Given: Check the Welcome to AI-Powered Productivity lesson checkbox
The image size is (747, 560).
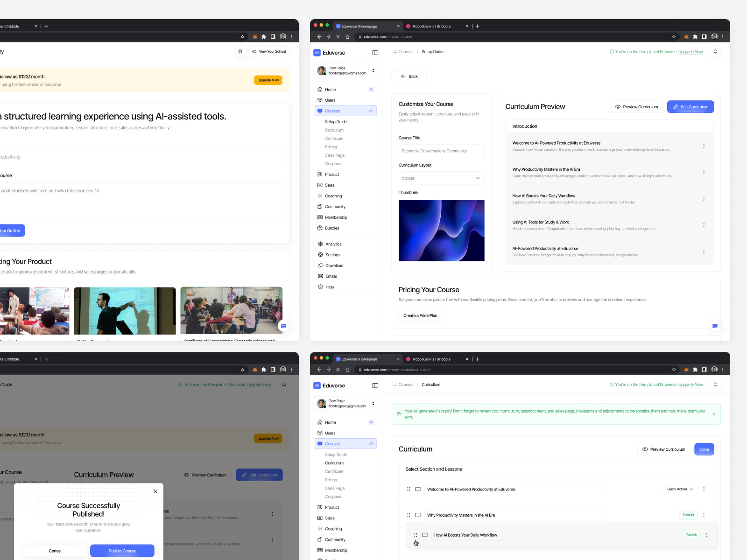Looking at the screenshot, I should point(418,489).
